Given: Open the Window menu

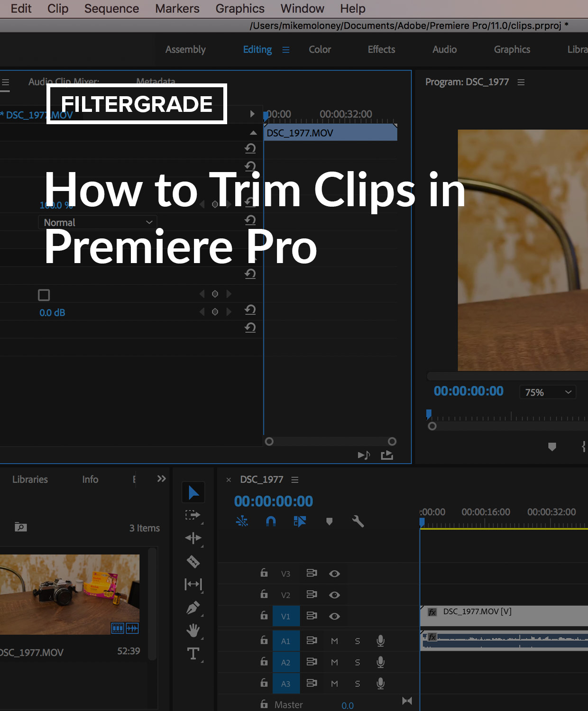Looking at the screenshot, I should 303,9.
